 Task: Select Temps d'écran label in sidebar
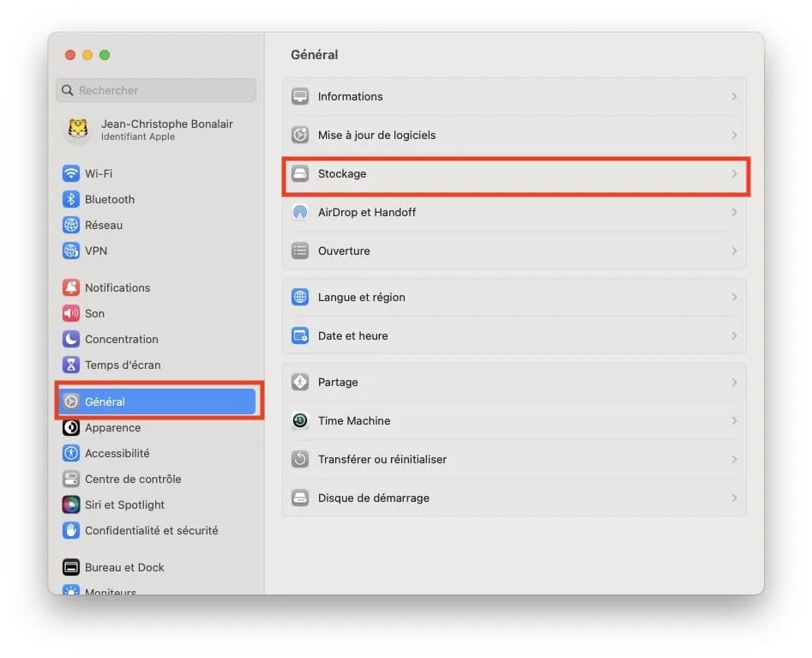[x=123, y=365]
